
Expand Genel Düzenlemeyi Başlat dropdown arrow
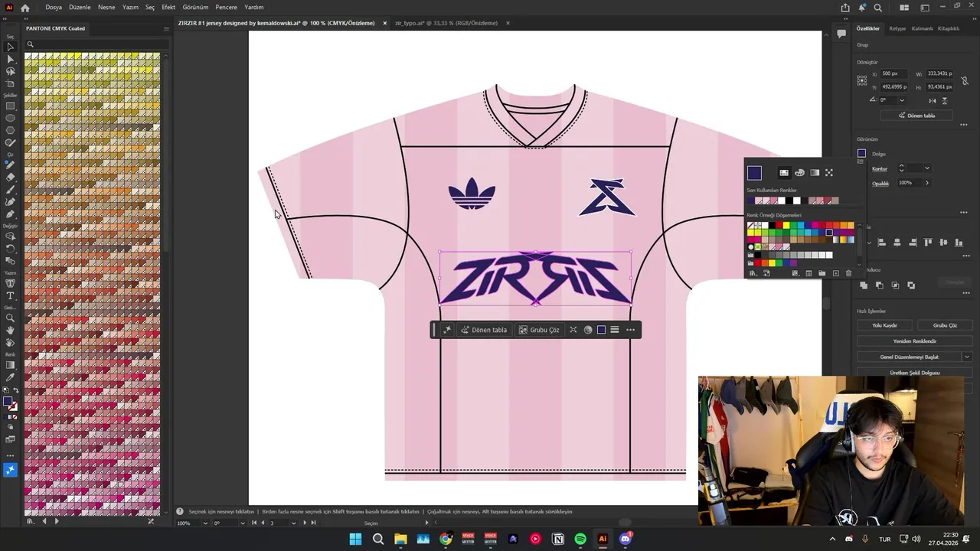pyautogui.click(x=966, y=357)
